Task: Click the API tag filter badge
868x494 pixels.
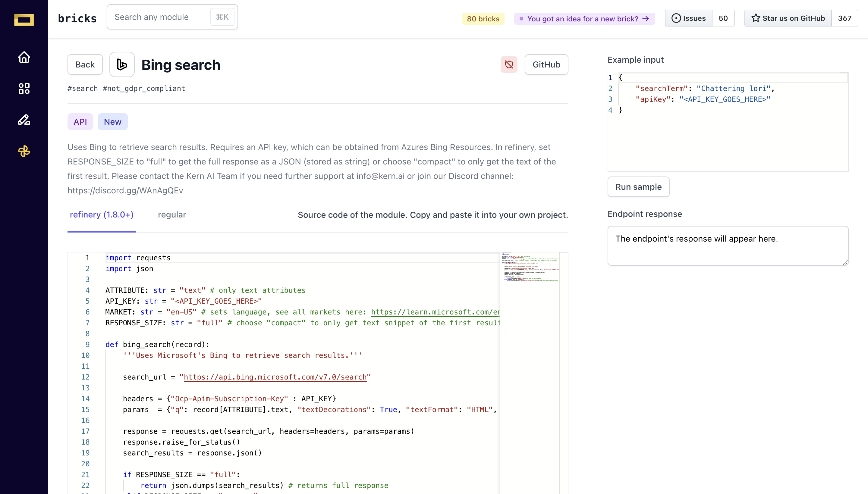Action: coord(80,122)
